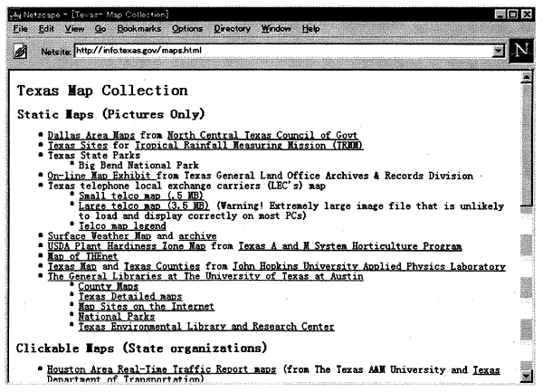This screenshot has width=543, height=392.
Task: Open Texas Environmental Library and Research Center link
Action: pos(206,327)
